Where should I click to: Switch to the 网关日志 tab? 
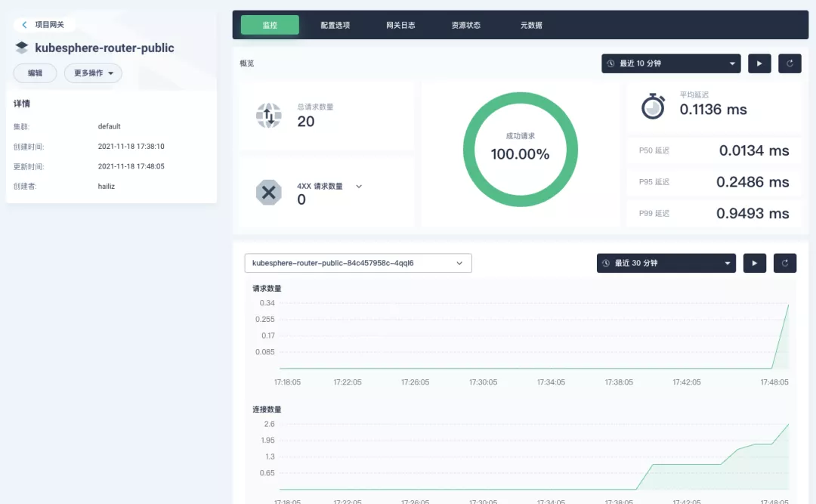point(400,25)
